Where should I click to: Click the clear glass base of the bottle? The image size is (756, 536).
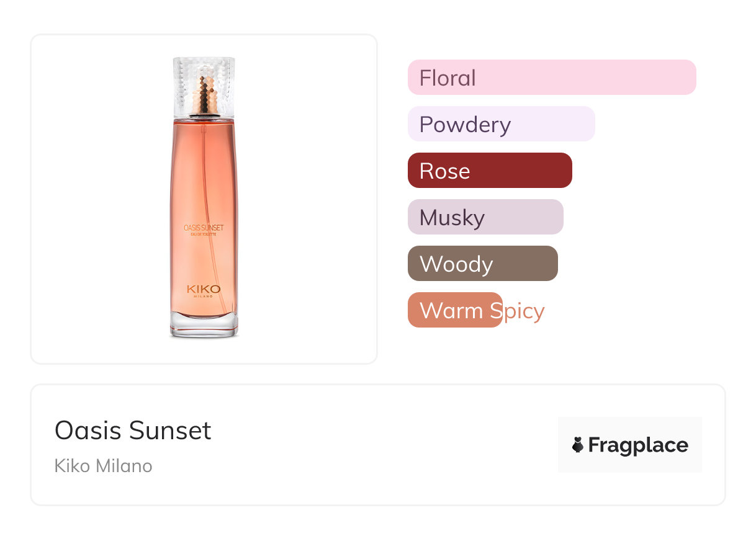204,327
